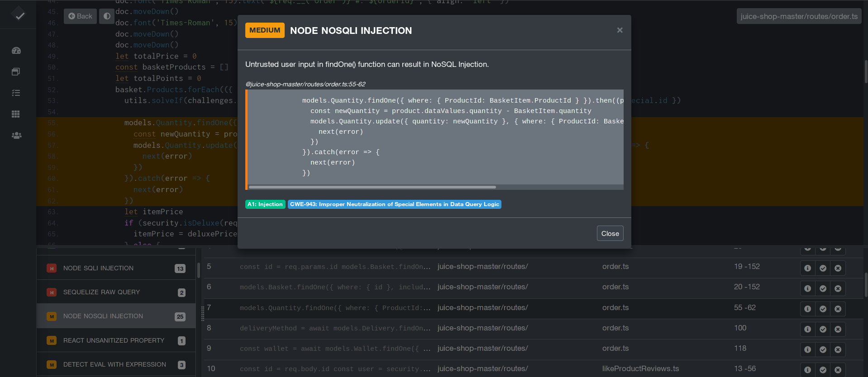Close the NoSQLi dialog with the X
The image size is (868, 377).
(620, 30)
